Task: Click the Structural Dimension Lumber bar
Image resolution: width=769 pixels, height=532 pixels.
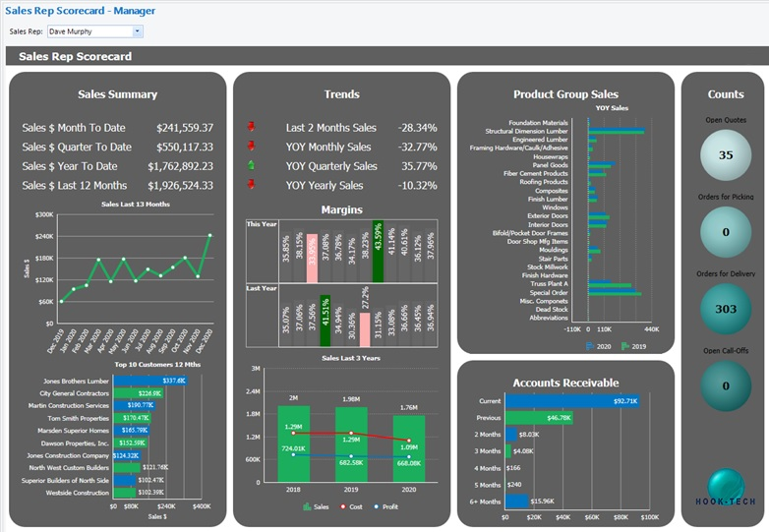Action: coord(617,131)
